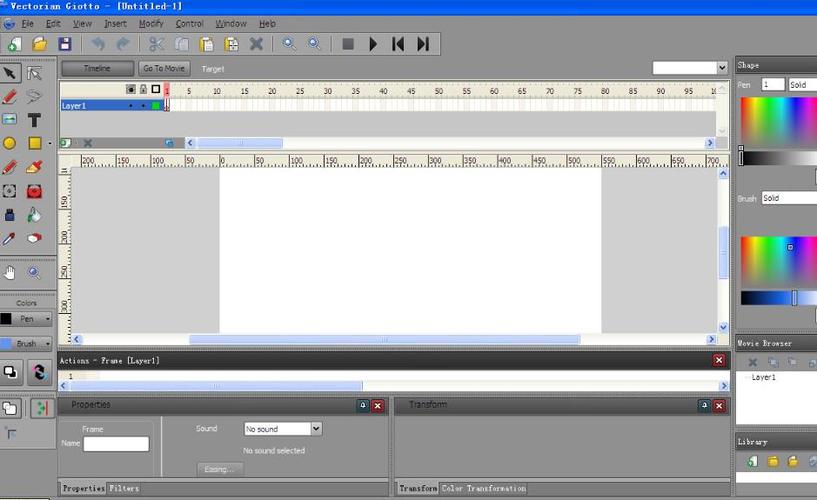Open the Modify menu

(151, 23)
